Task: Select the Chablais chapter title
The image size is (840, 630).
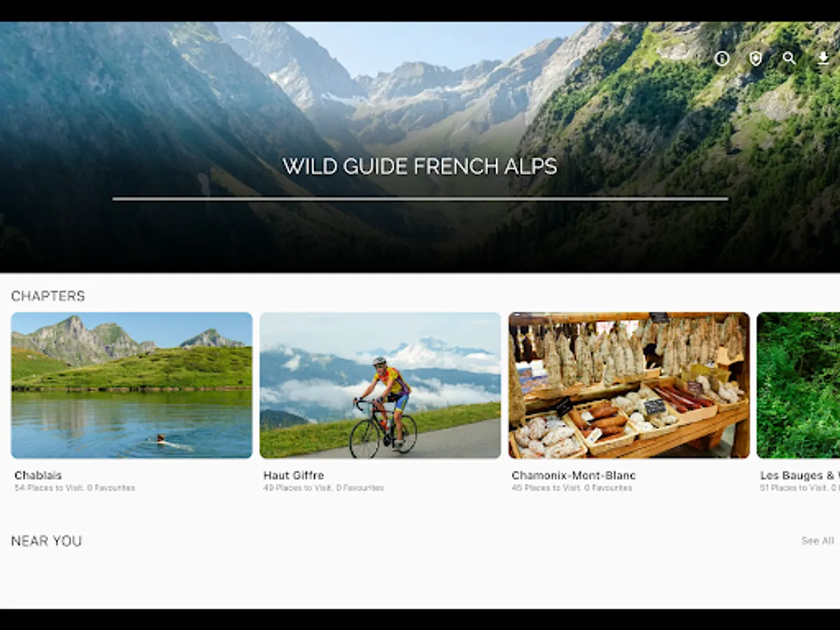Action: point(38,475)
